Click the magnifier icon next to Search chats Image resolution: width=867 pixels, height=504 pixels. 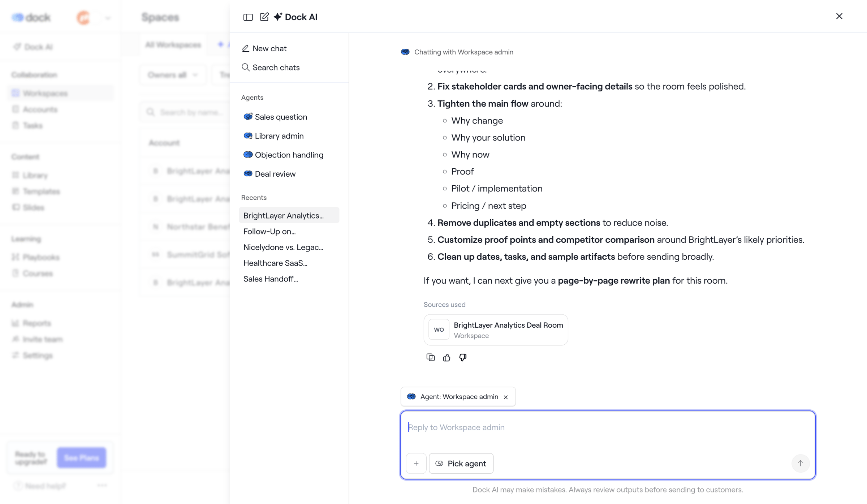[246, 68]
